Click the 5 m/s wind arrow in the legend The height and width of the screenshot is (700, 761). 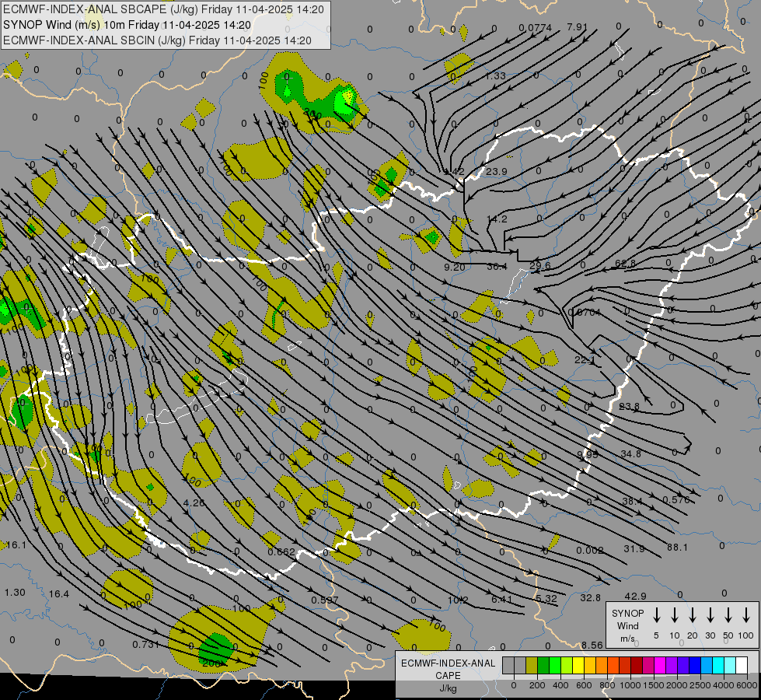point(656,615)
